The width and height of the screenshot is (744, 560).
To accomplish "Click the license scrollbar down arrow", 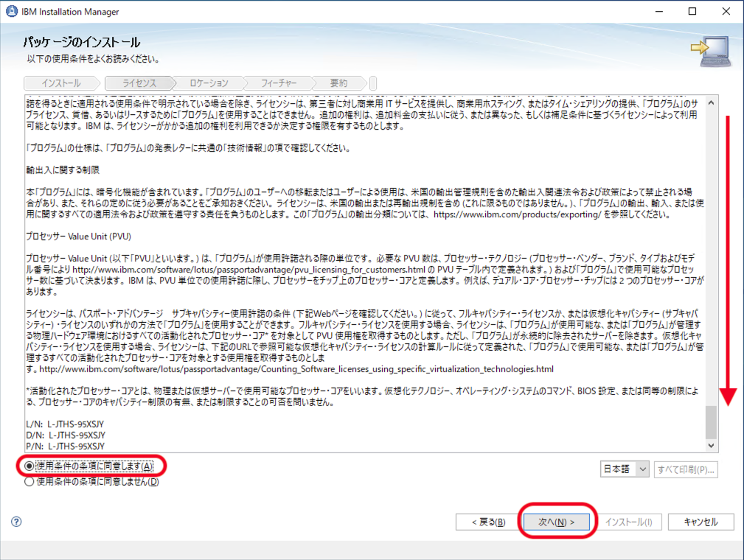I will pos(711,445).
